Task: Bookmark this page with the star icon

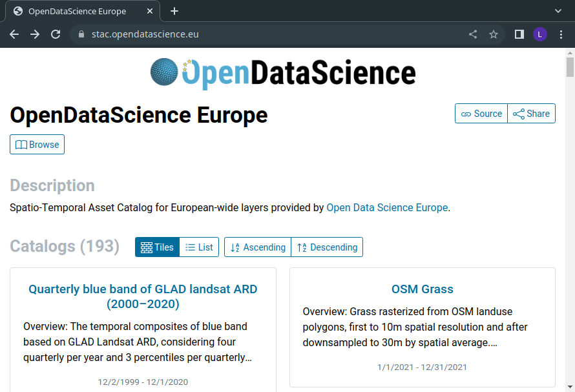Action: [x=494, y=34]
